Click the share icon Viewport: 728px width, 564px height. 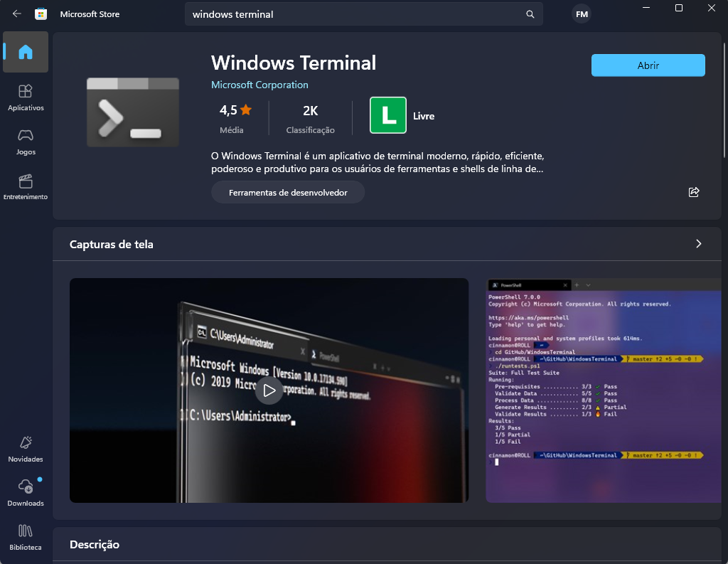(x=694, y=192)
